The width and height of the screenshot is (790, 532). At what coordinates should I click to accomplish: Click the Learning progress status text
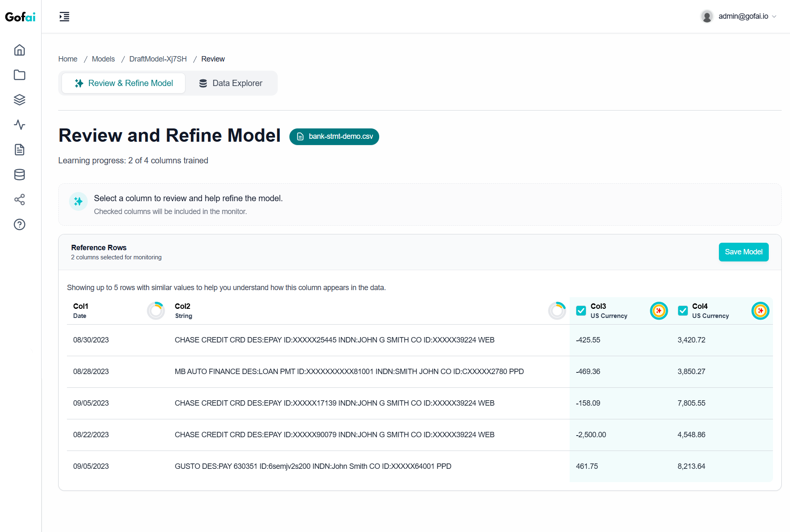[x=133, y=160]
